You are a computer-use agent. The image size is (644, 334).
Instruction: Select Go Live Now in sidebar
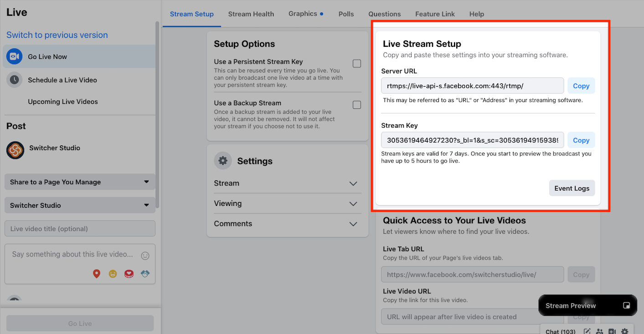[x=79, y=57]
